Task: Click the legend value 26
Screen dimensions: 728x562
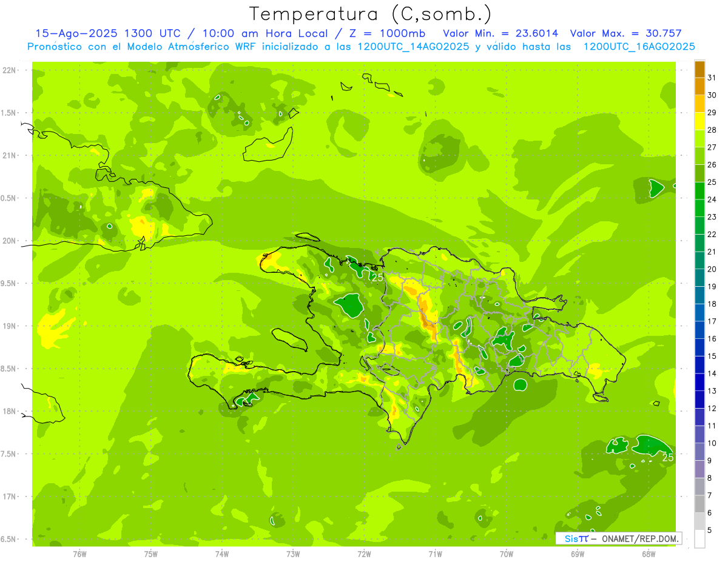Action: coord(712,164)
